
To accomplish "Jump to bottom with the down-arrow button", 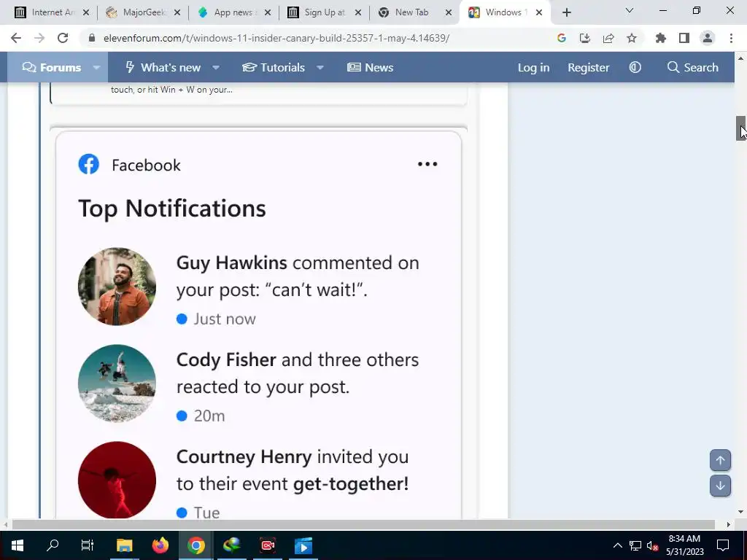I will click(720, 486).
